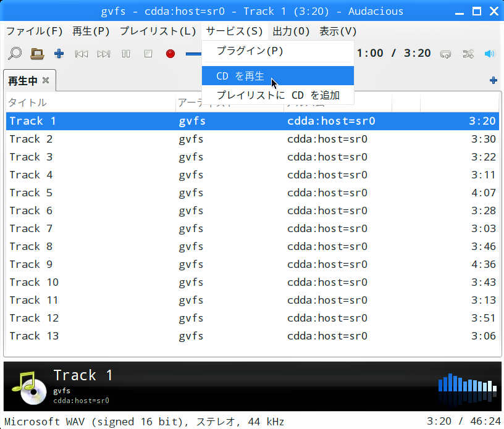Choose プレイリストに CD を追加 menu entry

(278, 95)
